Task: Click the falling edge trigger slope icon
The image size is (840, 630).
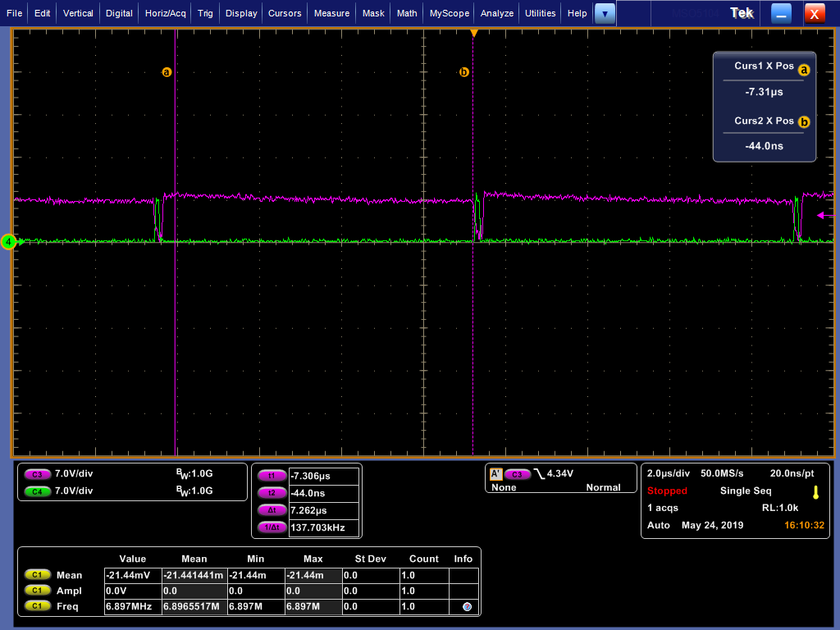Action: click(x=539, y=474)
